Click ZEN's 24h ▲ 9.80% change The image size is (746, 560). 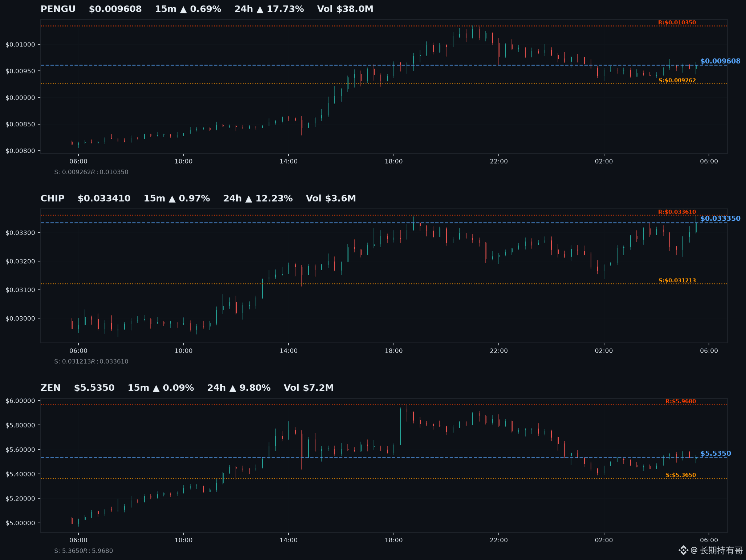[239, 388]
